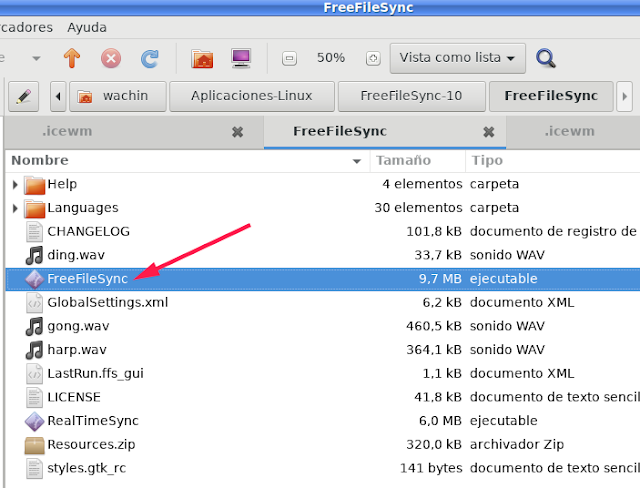
Task: Zoom out with the minus icon
Action: point(289,58)
